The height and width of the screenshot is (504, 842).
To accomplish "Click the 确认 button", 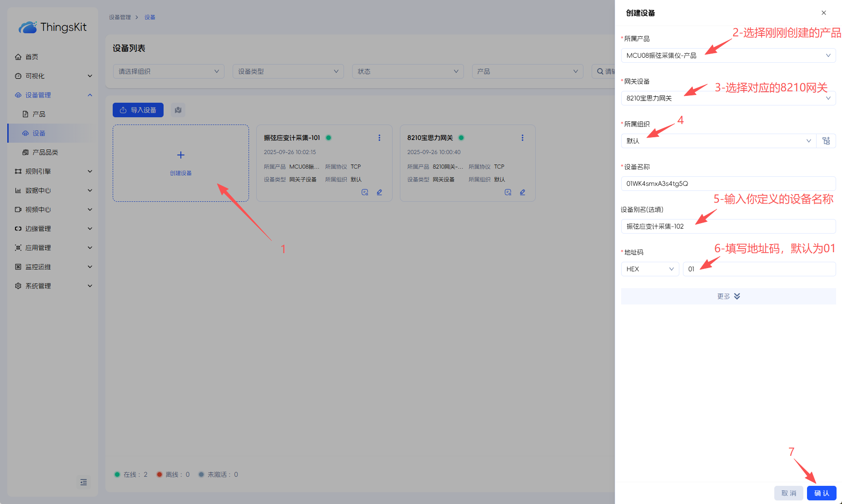I will click(x=822, y=493).
